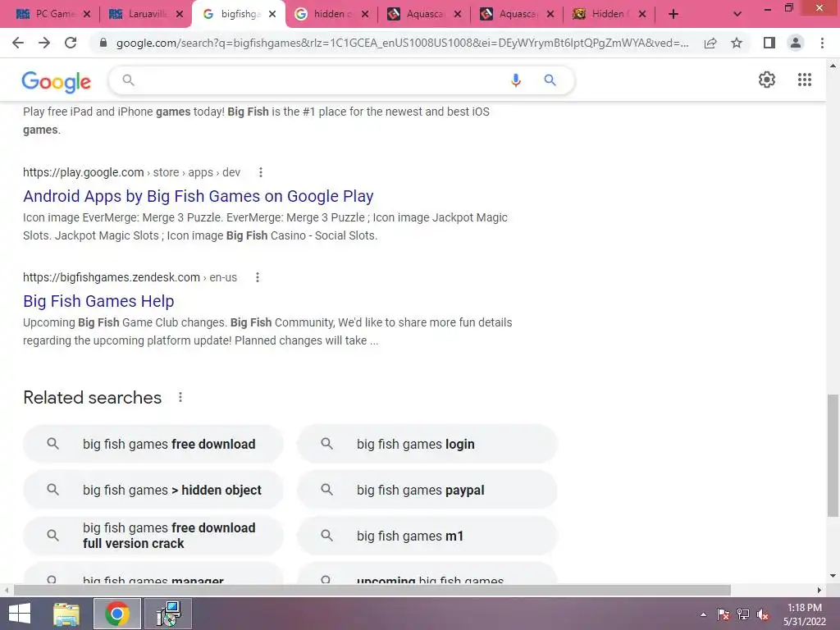
Task: Close the Laruaville tab
Action: 180,14
